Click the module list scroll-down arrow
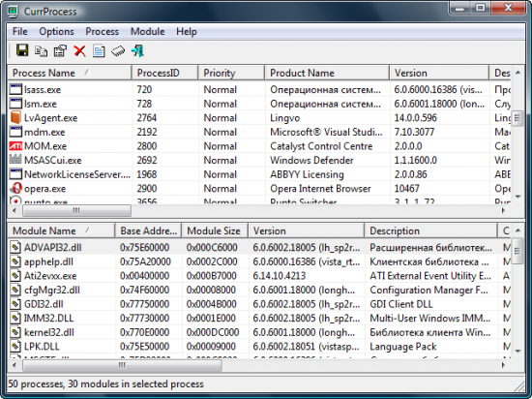This screenshot has width=532, height=399. (x=517, y=352)
